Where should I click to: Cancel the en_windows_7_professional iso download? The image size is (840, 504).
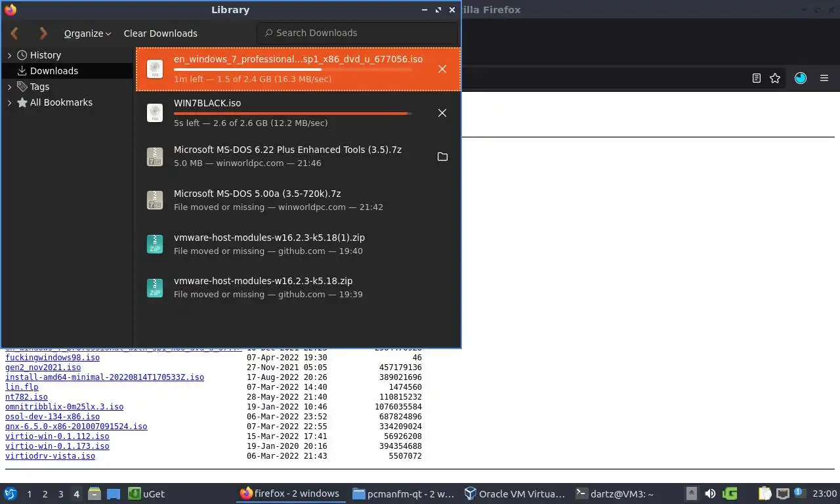(x=442, y=69)
